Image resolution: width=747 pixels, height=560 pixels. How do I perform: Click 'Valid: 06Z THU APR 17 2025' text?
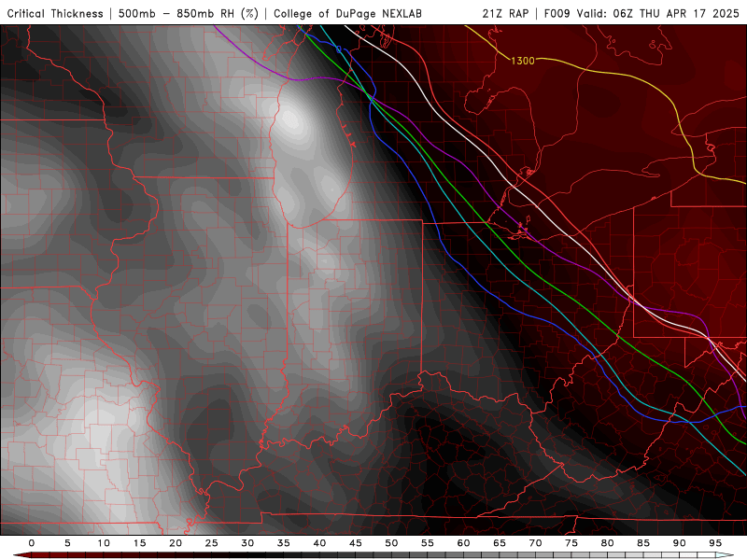pos(658,13)
